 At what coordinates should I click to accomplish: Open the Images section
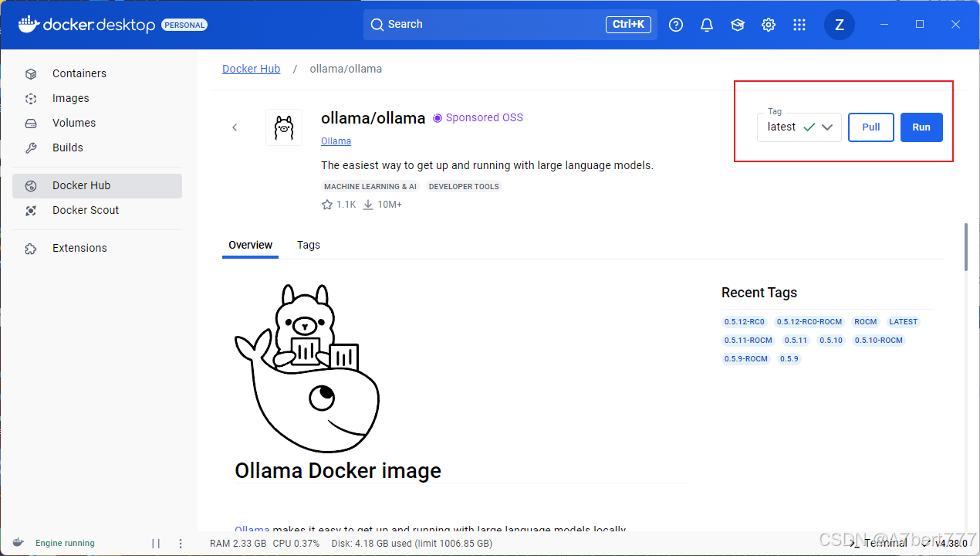tap(97, 98)
